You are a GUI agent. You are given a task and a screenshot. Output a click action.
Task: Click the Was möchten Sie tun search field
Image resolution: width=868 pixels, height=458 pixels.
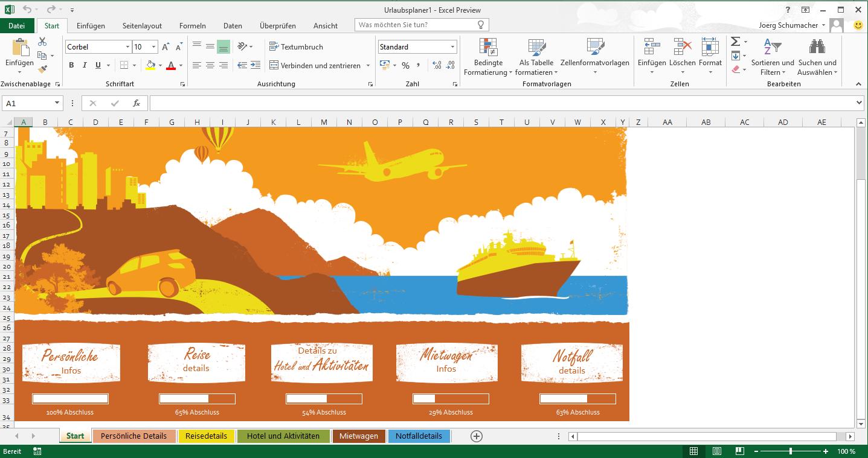point(416,25)
